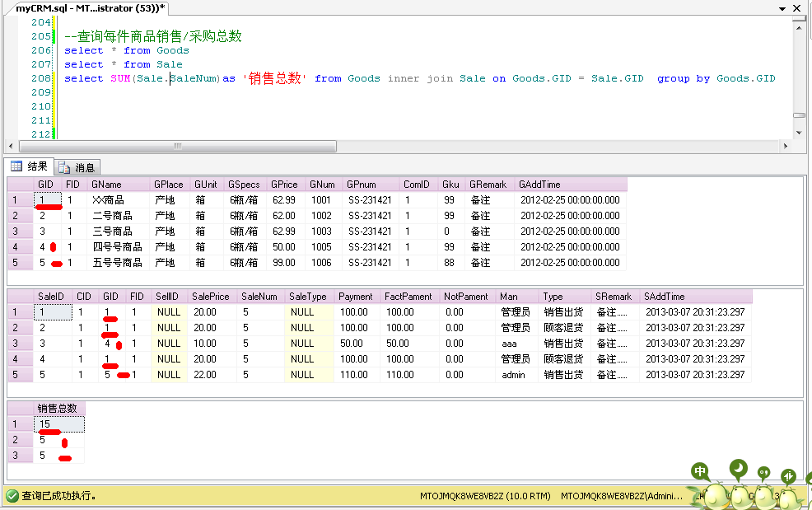Toggle Chinese/English input via the 中 bird icon
Image resolution: width=812 pixels, height=510 pixels.
700,470
